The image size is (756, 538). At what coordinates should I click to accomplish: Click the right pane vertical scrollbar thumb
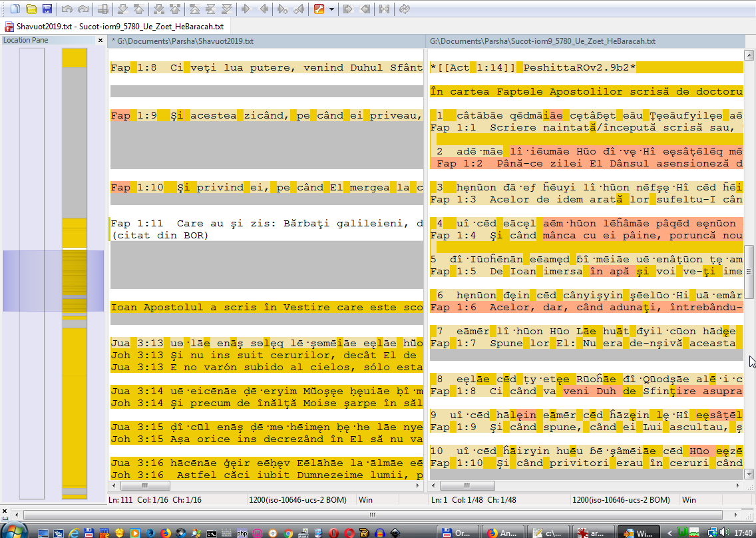749,272
